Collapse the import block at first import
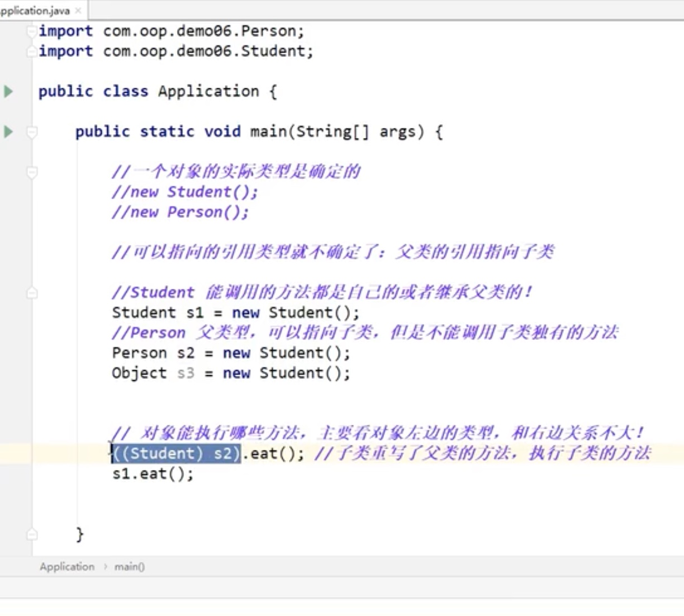 pyautogui.click(x=32, y=31)
